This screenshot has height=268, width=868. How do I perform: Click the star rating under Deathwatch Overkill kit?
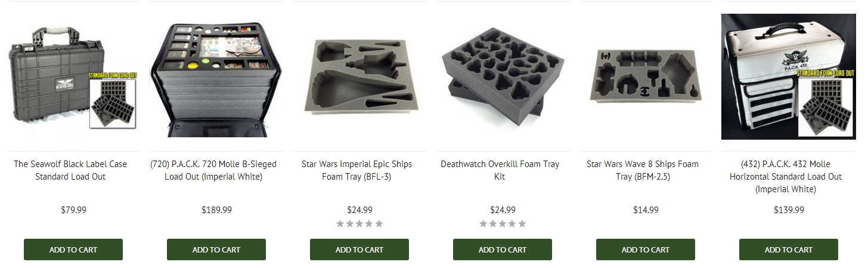[x=503, y=224]
